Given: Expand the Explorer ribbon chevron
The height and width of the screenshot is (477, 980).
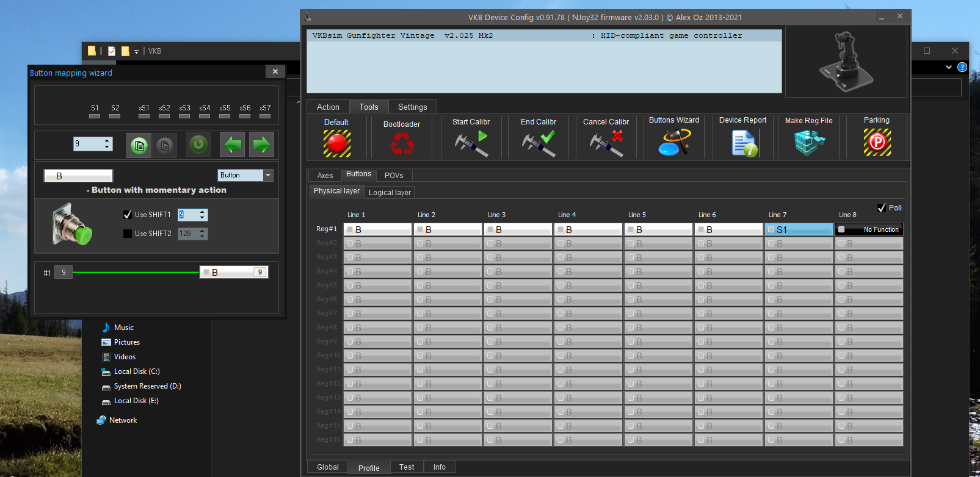Looking at the screenshot, I should (x=949, y=67).
